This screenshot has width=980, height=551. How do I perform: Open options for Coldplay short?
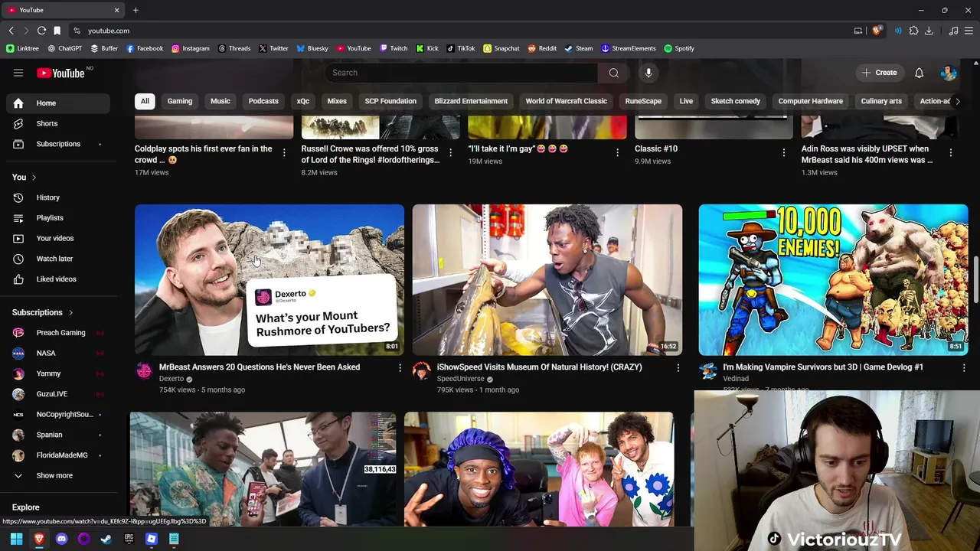284,153
